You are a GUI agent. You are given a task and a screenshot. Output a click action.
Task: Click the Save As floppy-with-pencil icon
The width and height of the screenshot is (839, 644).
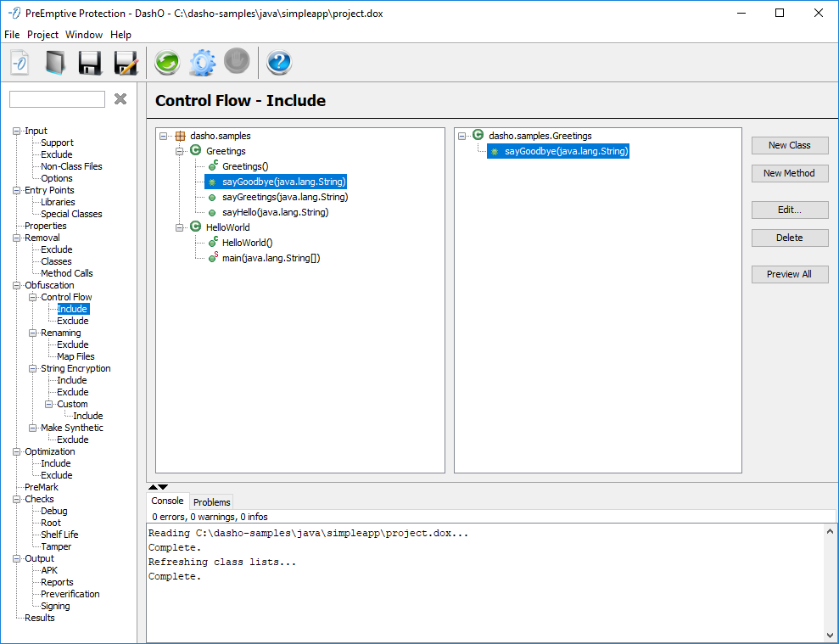[126, 63]
